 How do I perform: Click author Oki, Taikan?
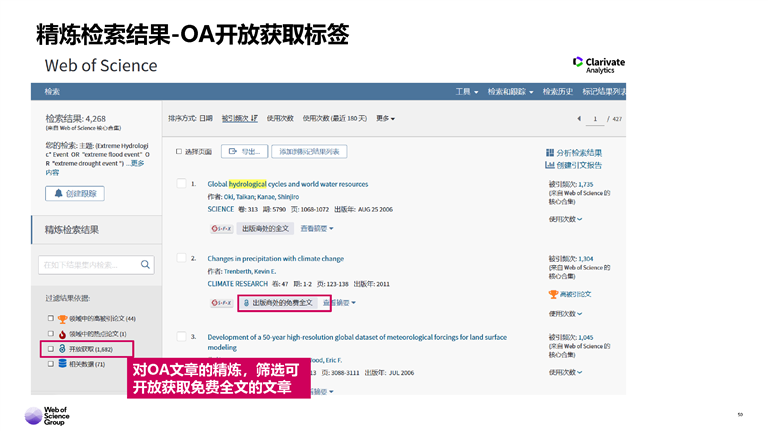coord(239,197)
